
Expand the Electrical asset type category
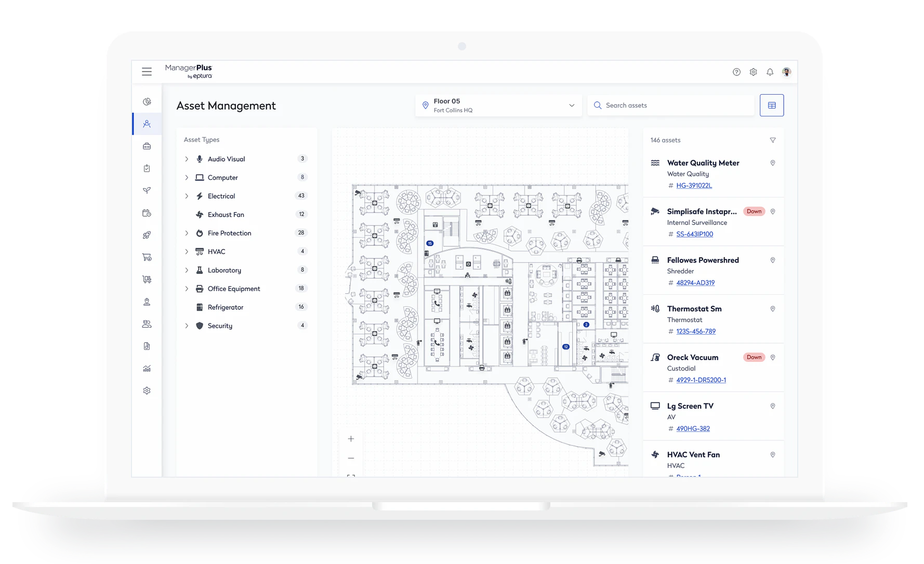coord(187,196)
